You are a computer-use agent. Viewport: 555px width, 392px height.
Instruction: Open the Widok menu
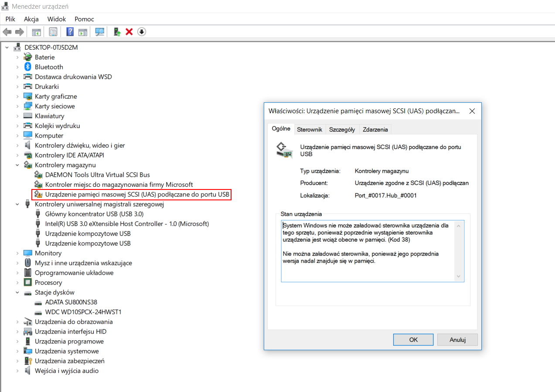click(57, 19)
